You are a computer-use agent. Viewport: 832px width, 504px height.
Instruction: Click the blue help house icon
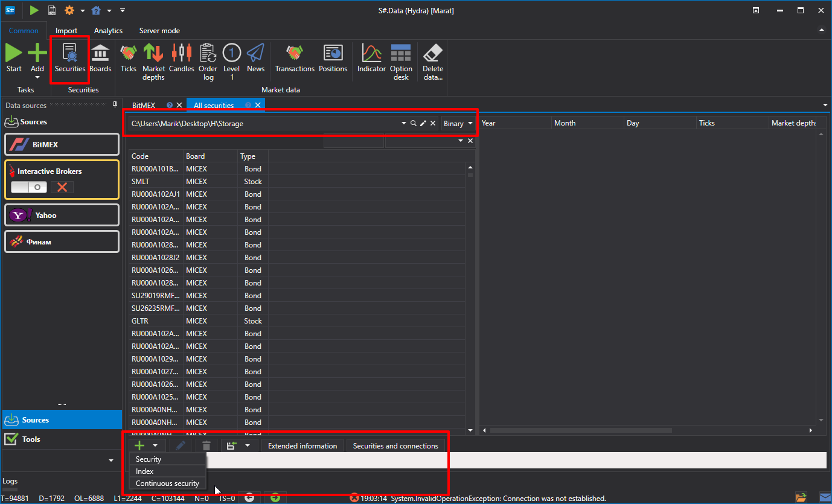click(x=96, y=10)
